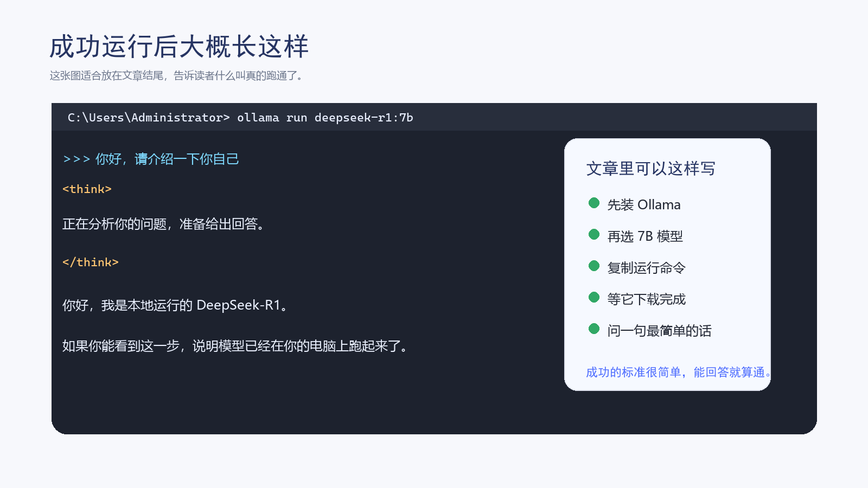Click the list item 再选 7B 模型
Image resolution: width=868 pixels, height=488 pixels.
point(645,236)
